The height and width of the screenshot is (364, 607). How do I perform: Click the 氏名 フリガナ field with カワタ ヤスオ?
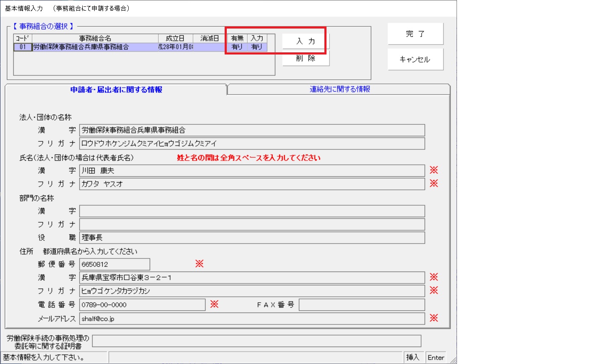coord(251,184)
